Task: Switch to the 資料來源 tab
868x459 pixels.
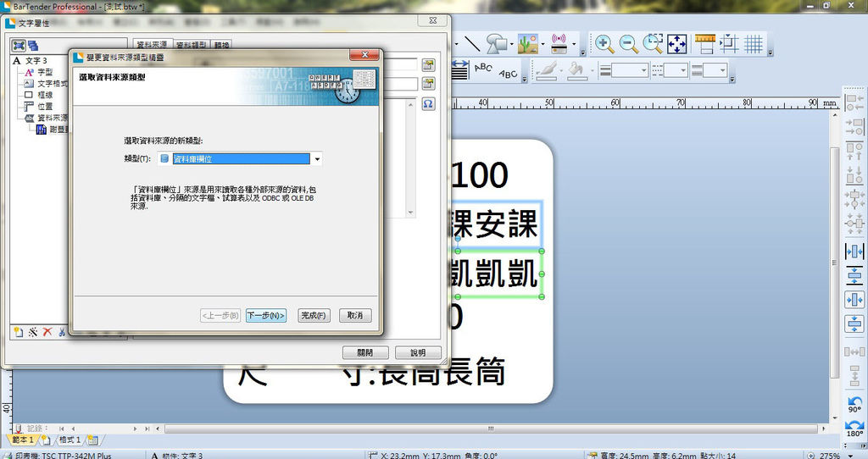Action: click(x=152, y=44)
